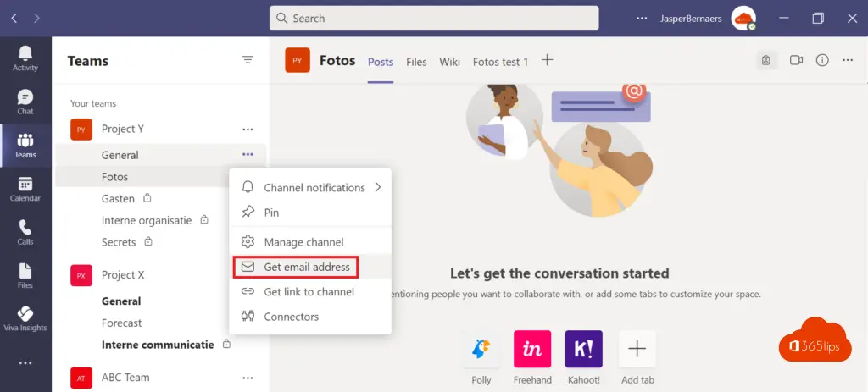Switch to the Files tab
Image resolution: width=868 pixels, height=392 pixels.
click(x=416, y=62)
